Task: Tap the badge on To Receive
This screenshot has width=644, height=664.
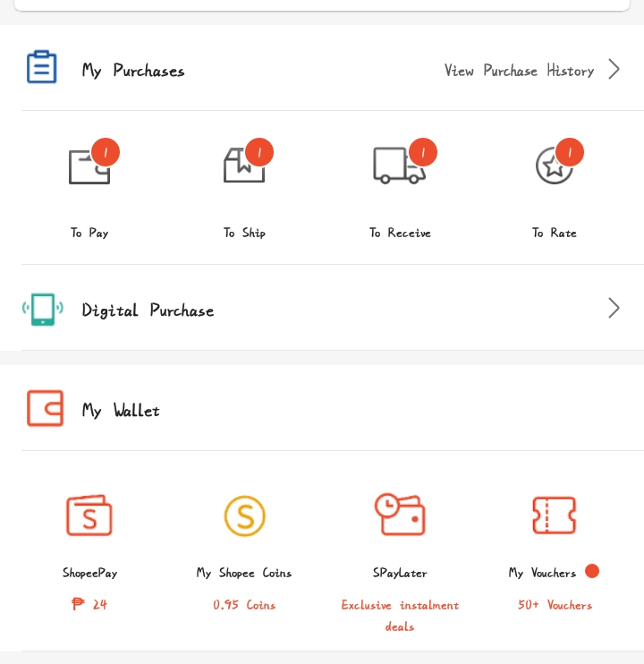Action: [x=423, y=152]
